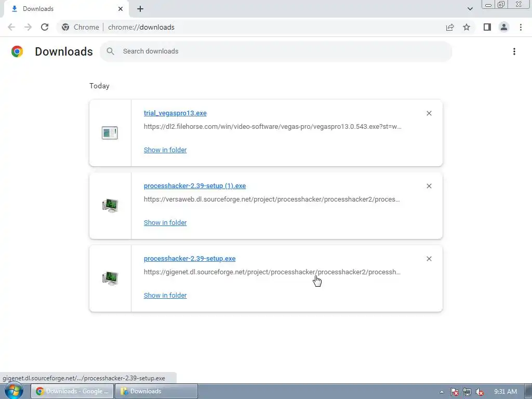Show processhacker-2.39-setup (1).exe in folder
532x399 pixels.
165,222
